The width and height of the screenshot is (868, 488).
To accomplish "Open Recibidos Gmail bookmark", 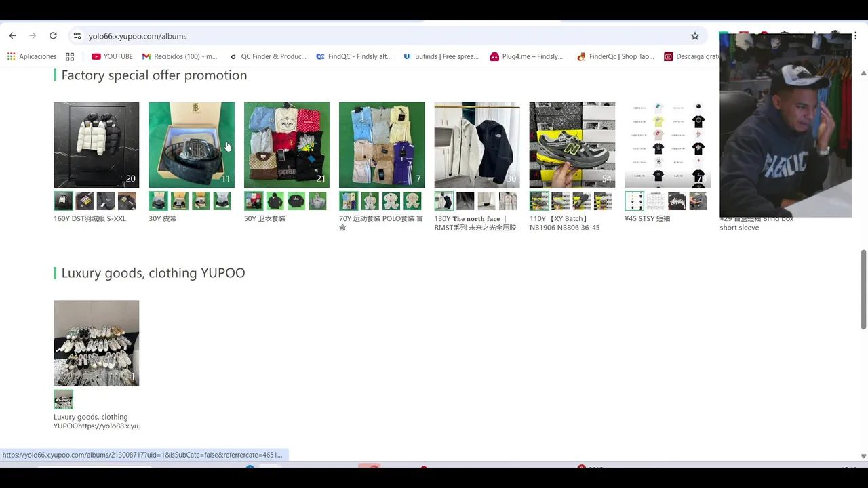I will click(180, 56).
